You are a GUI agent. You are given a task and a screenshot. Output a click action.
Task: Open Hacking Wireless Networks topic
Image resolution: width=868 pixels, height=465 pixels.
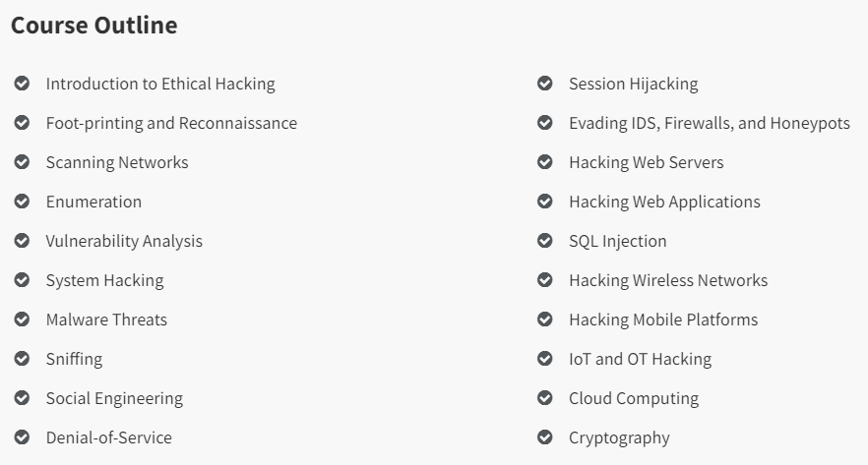pos(669,280)
